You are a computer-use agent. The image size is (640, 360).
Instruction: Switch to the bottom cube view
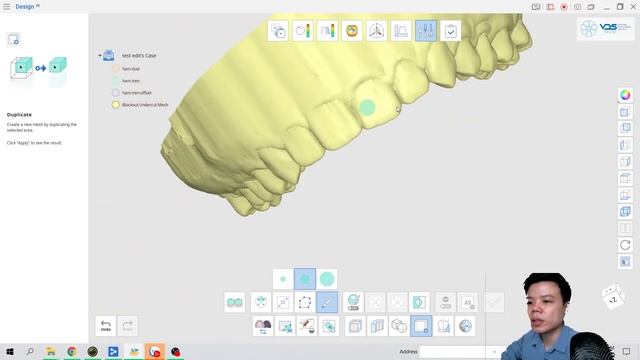tap(625, 195)
